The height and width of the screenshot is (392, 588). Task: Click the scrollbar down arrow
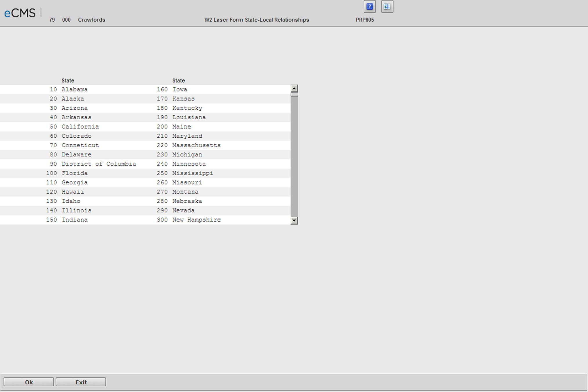tap(294, 221)
